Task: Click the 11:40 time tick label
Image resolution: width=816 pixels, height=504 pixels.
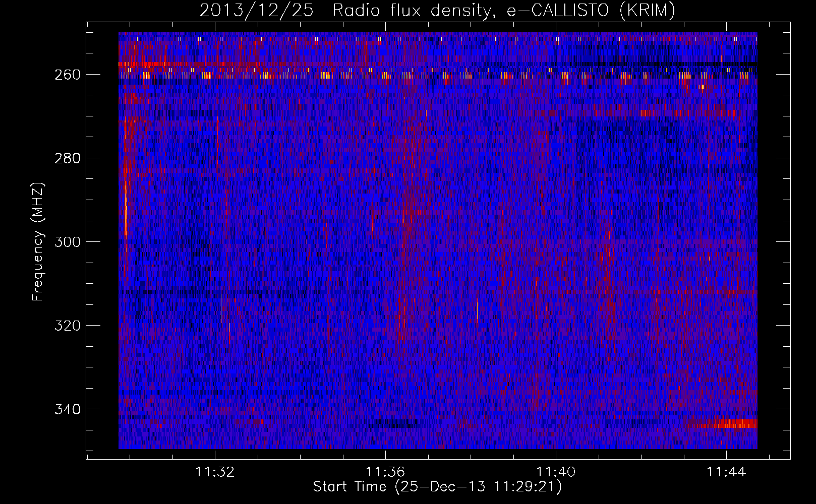Action: pos(556,472)
